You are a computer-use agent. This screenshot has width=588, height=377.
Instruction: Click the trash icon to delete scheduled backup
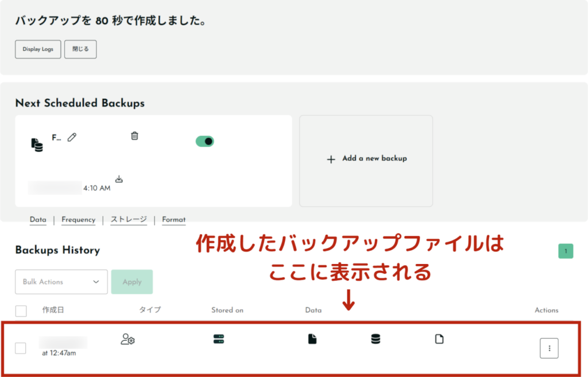tap(134, 136)
